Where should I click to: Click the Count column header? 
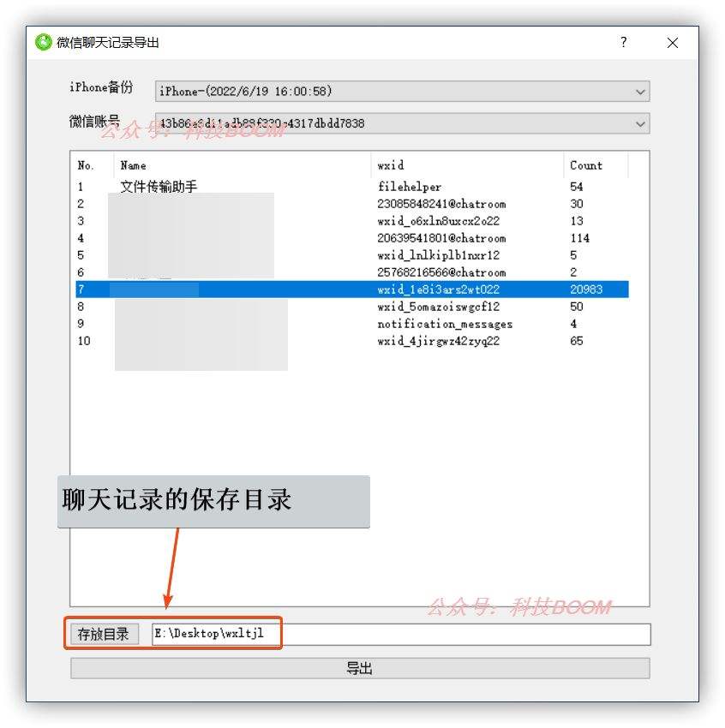point(596,165)
